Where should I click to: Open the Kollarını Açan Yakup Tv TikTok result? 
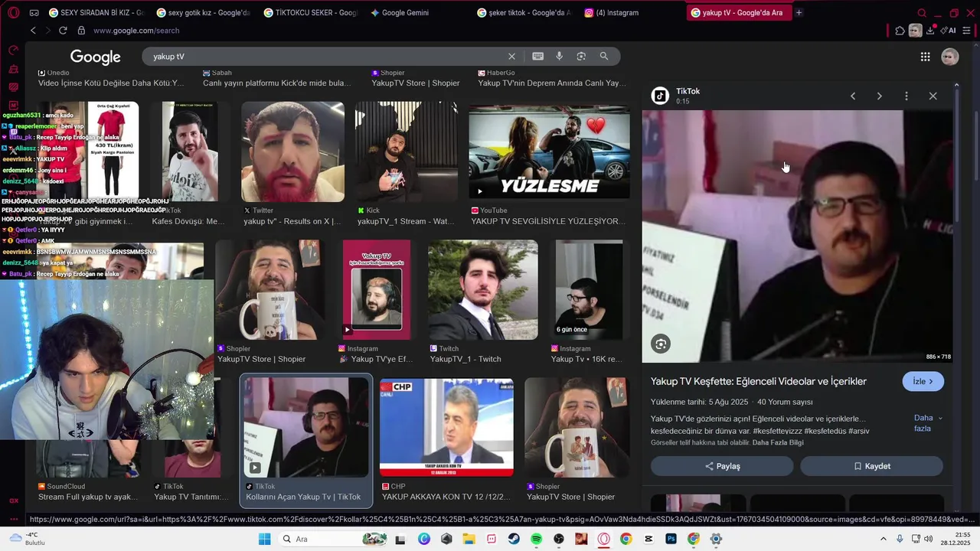[x=306, y=441]
